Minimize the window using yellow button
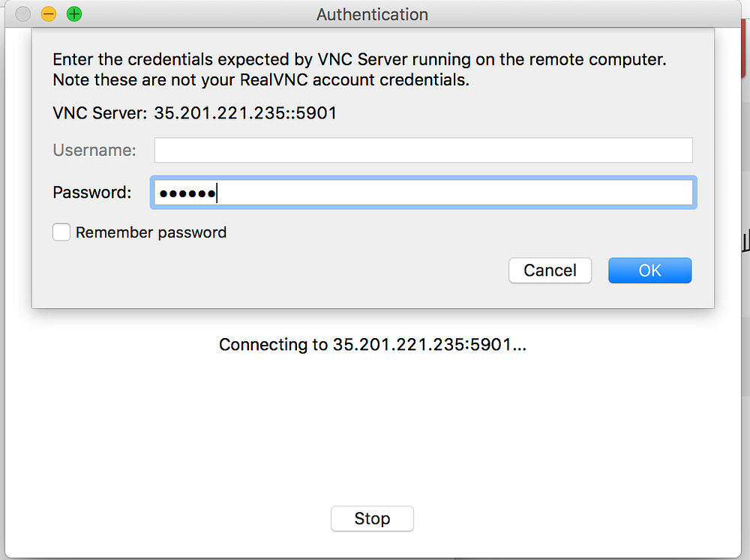The width and height of the screenshot is (750, 560). pos(49,14)
